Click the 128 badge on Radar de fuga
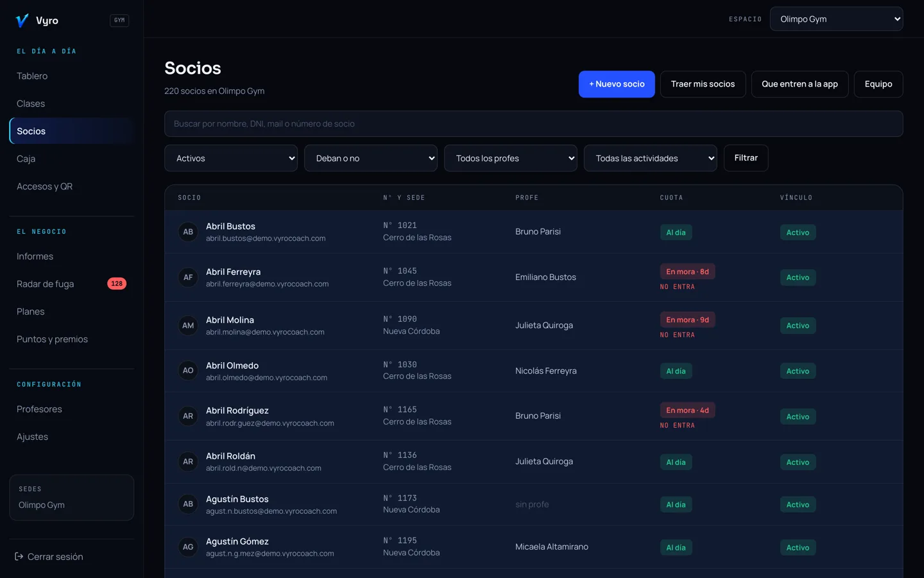Screen dimensions: 924x578 coord(117,284)
